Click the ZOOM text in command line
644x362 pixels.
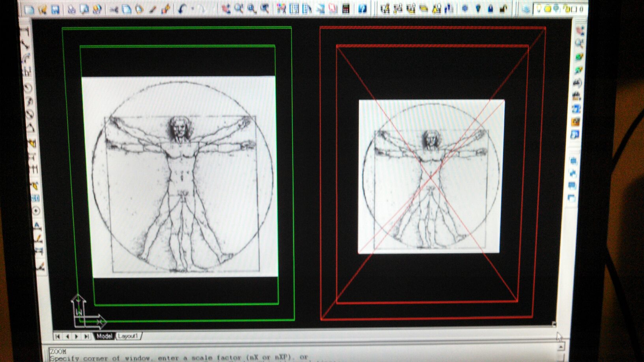[x=58, y=351]
